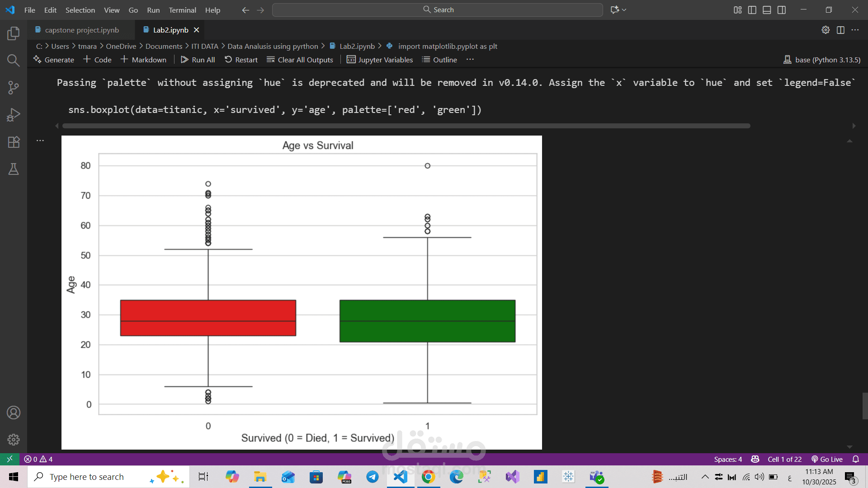Open Manage gear in activity bar
This screenshot has height=488, width=868.
pos(14,440)
